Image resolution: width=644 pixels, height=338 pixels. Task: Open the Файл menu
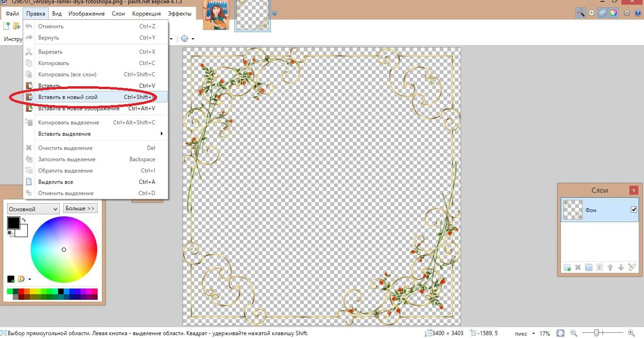12,14
